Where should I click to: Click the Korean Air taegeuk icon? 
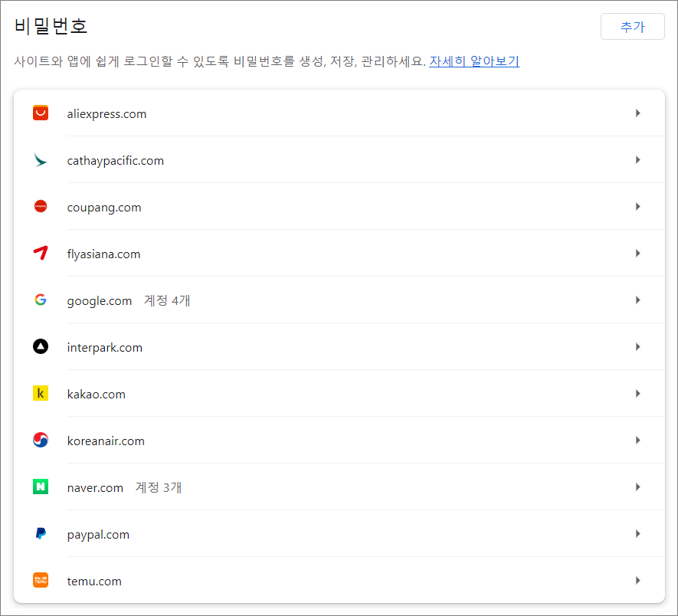point(41,440)
